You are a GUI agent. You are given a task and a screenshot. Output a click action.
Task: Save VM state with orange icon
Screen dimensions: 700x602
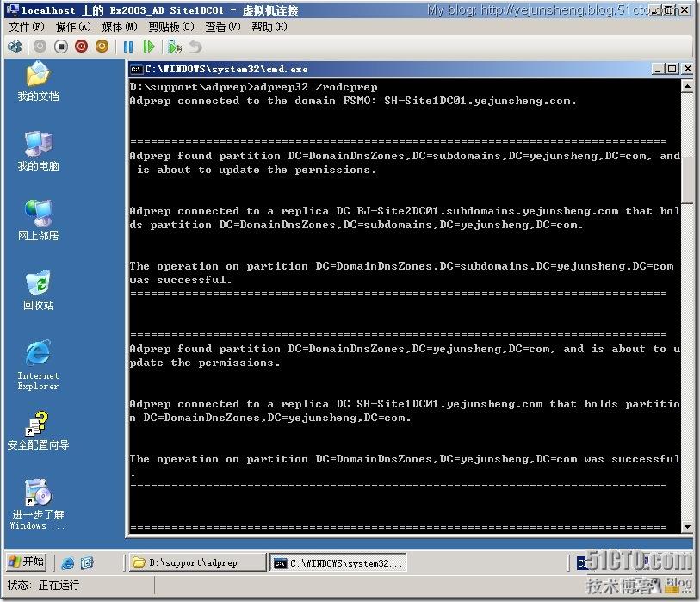pos(102,47)
